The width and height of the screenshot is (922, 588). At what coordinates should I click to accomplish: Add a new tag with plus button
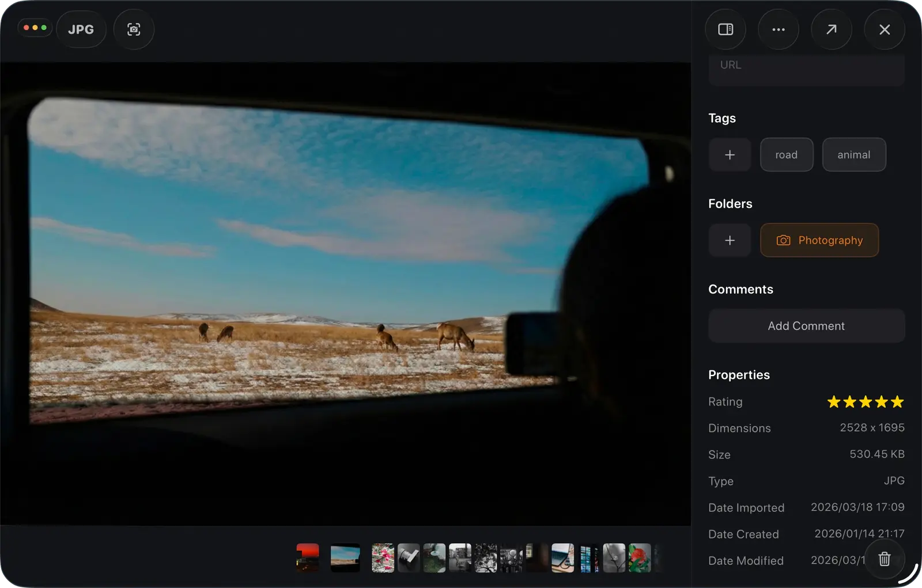click(x=730, y=154)
